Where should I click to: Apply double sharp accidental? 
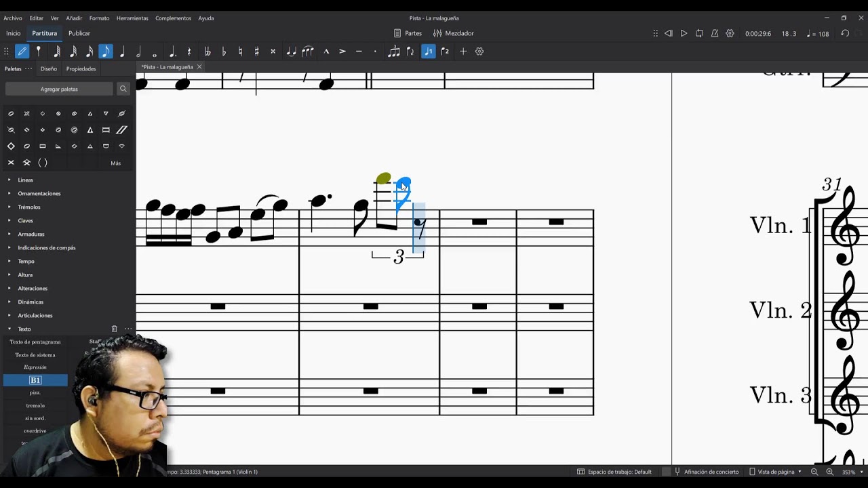[x=273, y=52]
